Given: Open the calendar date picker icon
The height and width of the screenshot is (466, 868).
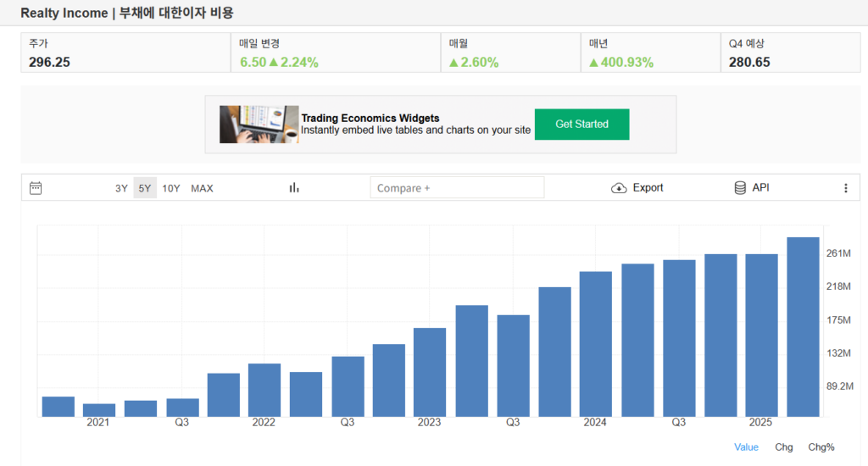Looking at the screenshot, I should [36, 188].
